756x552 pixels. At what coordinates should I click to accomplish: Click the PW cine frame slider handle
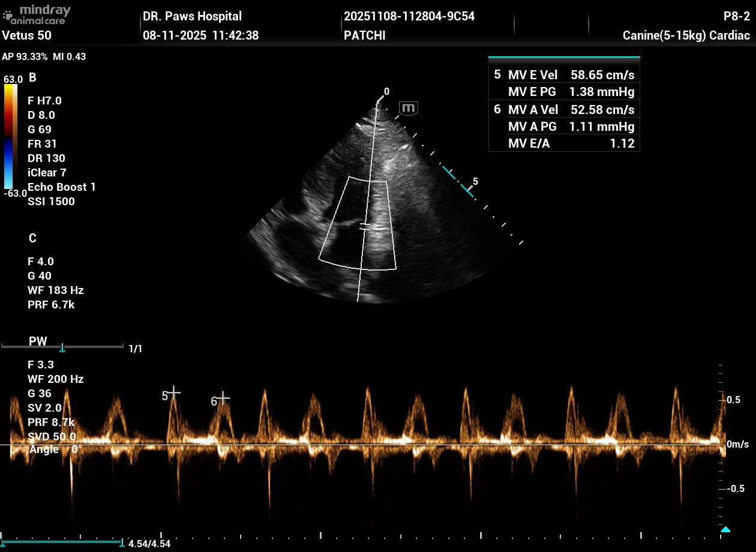click(62, 348)
